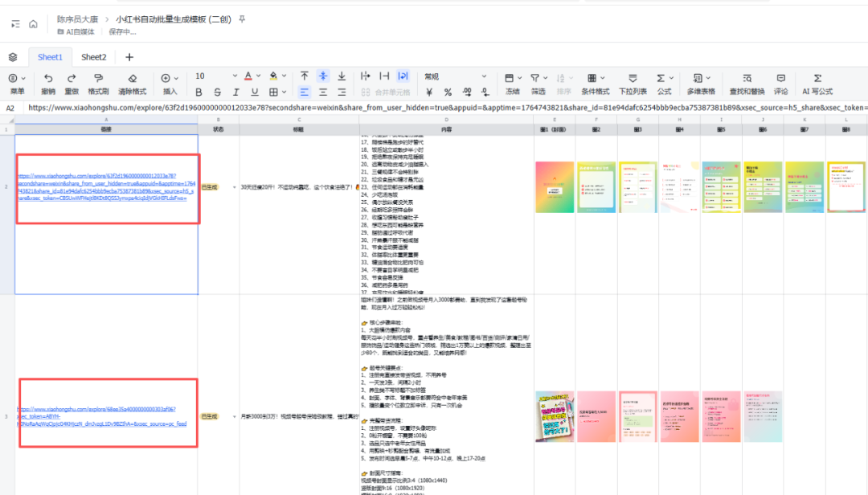Open the xiaohongshu link in row 2
This screenshot has height=495, width=868.
click(x=106, y=187)
